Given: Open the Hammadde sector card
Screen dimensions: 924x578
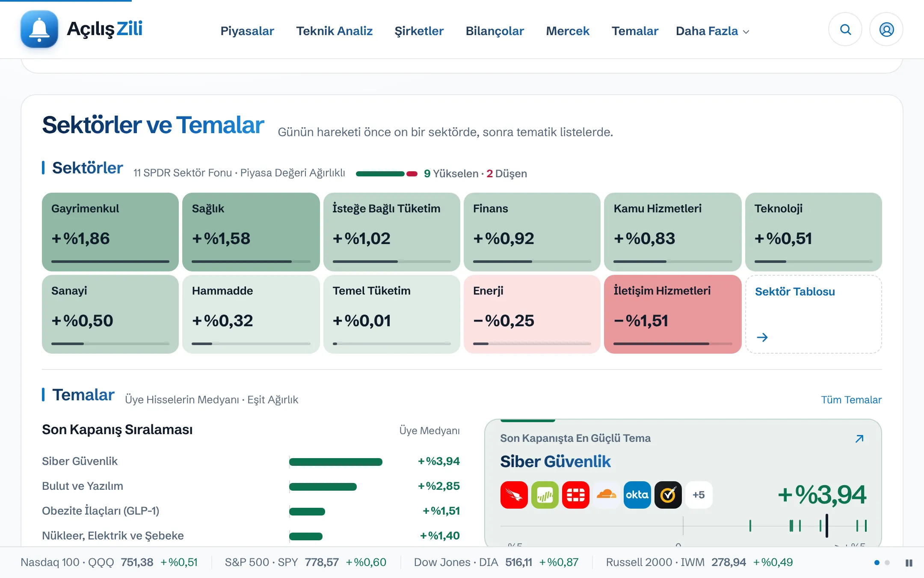Looking at the screenshot, I should 251,314.
